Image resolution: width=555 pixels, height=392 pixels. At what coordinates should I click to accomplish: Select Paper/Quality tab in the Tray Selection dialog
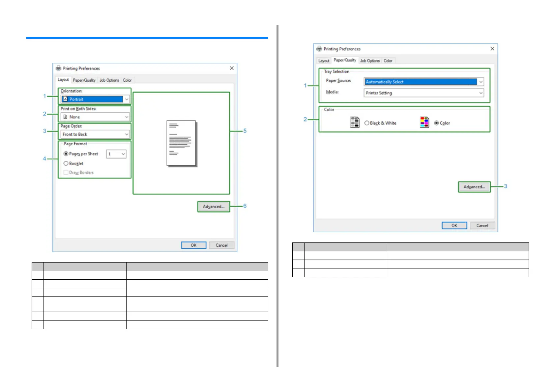click(x=345, y=60)
